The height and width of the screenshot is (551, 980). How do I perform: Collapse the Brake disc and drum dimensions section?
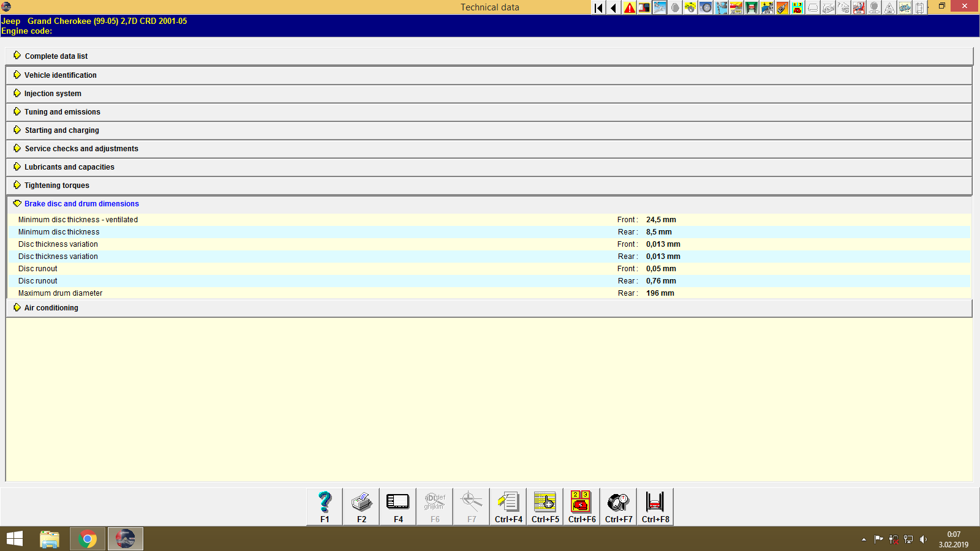click(81, 203)
